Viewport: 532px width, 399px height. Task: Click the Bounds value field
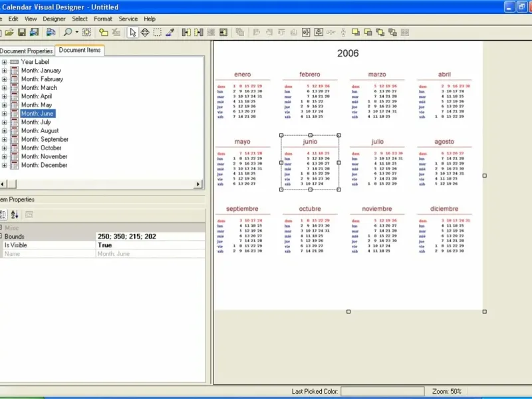(150, 237)
